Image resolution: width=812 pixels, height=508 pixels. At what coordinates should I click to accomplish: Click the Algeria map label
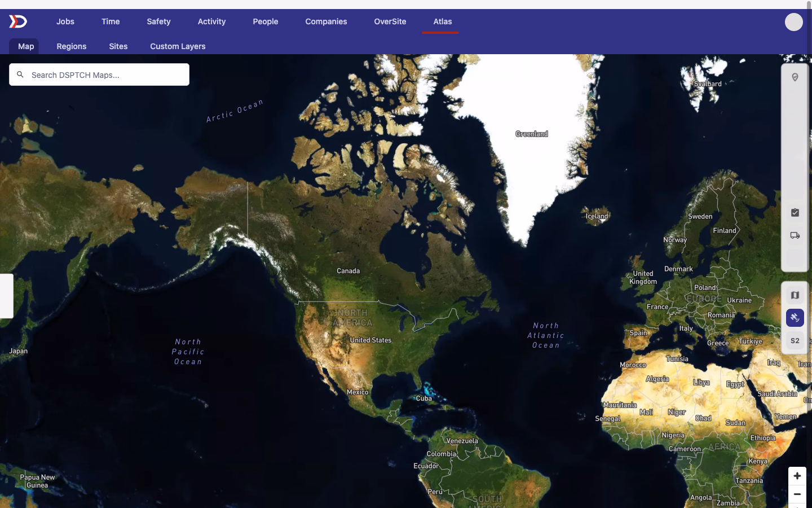657,379
